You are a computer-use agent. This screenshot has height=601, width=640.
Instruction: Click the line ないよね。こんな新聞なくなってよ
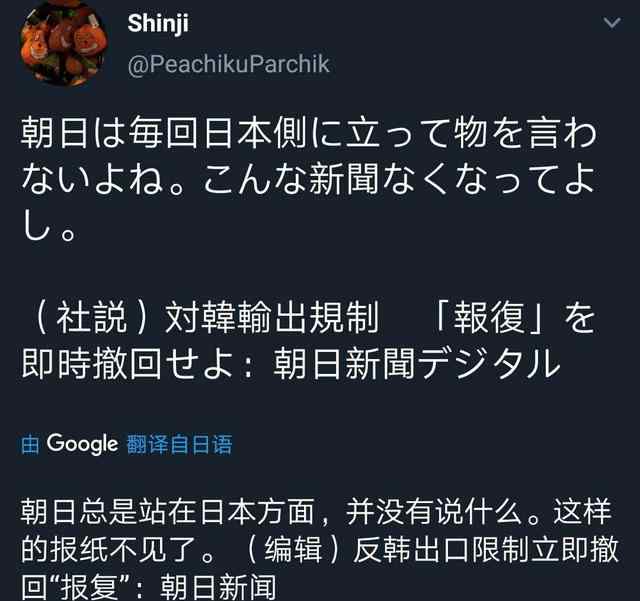309,179
